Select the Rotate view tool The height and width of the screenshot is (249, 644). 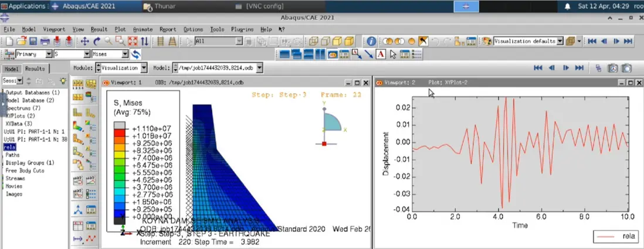coord(97,42)
